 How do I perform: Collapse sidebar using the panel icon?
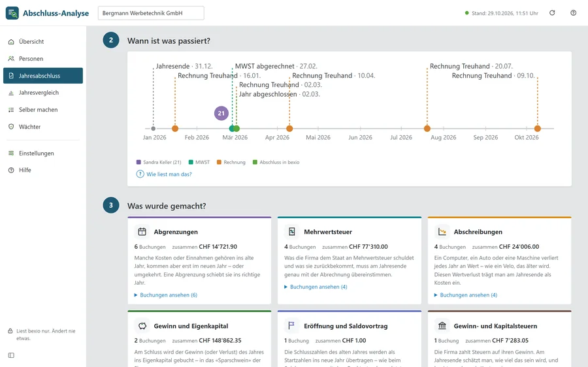tap(11, 355)
